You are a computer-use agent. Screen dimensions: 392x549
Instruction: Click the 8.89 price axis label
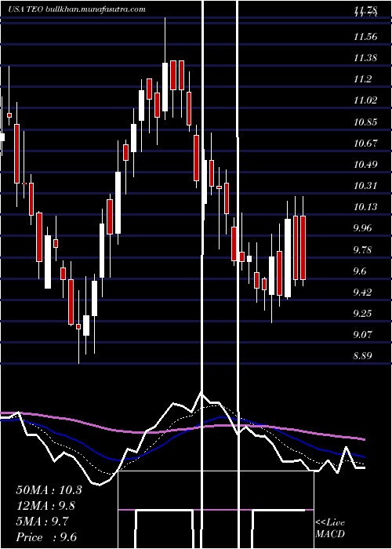pyautogui.click(x=362, y=356)
